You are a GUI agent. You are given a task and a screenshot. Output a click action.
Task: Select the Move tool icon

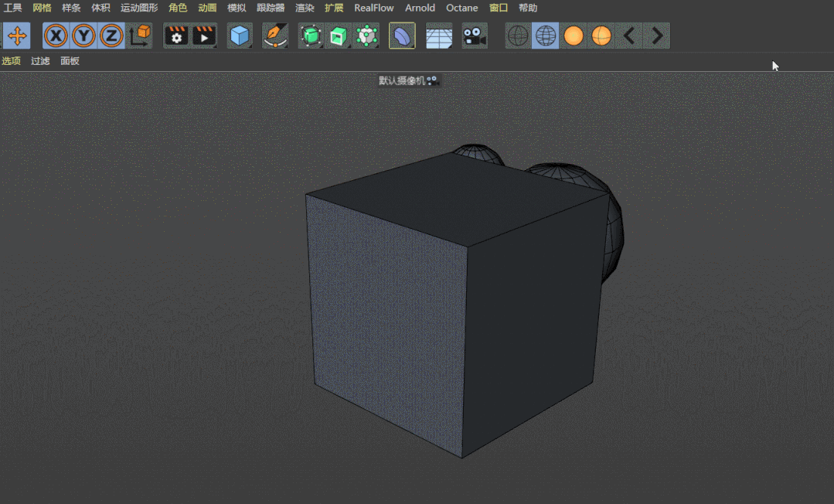tap(16, 36)
